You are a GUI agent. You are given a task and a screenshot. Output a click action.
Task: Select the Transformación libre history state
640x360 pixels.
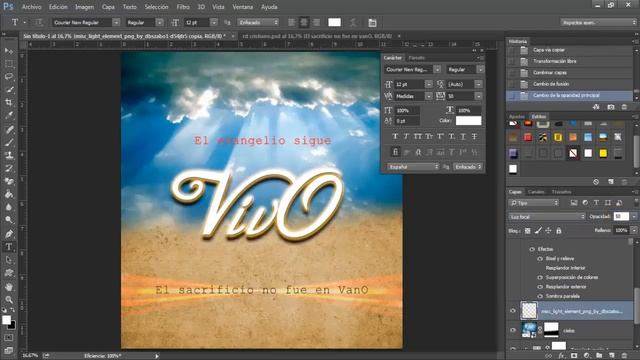(569, 61)
